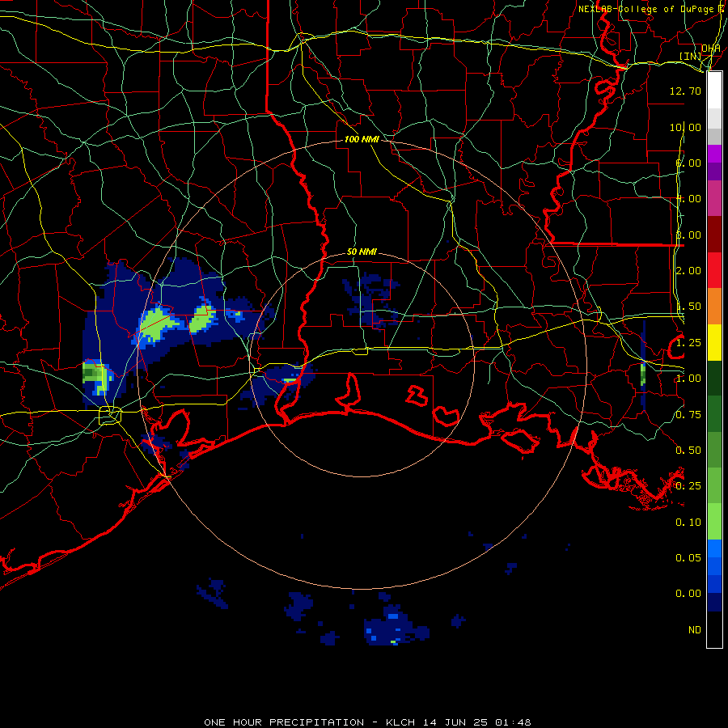The image size is (728, 728).
Task: Select the 1.25 legend value
Action: [688, 343]
